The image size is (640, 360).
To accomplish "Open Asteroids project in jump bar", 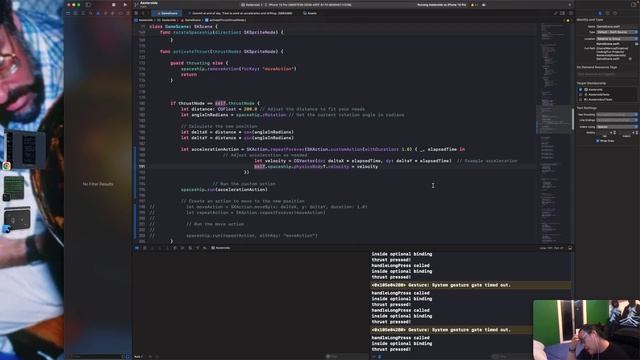I will (144, 20).
